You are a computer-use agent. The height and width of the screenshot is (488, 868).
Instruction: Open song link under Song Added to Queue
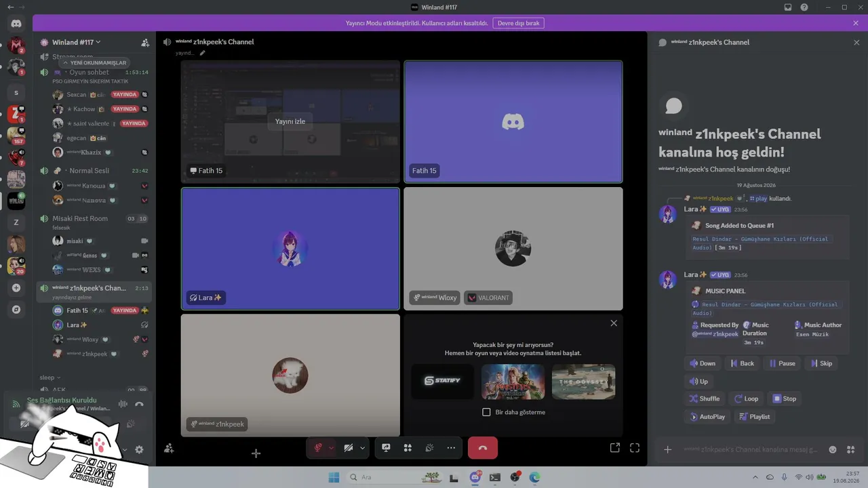760,243
